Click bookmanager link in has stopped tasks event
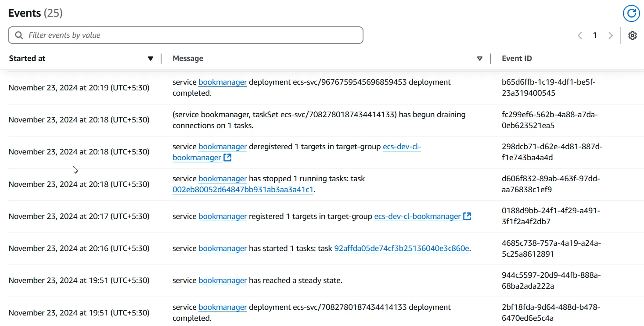Screen dimensions: 644x326 (x=223, y=179)
